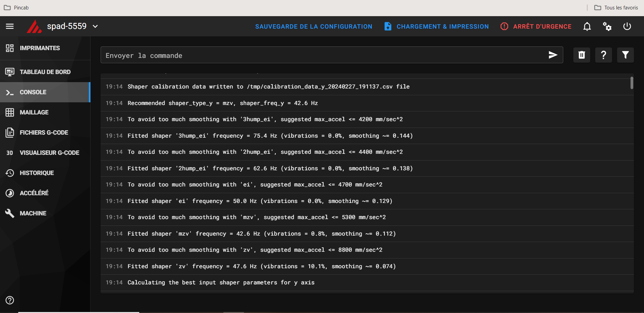This screenshot has width=644, height=313.
Task: Open notifications bell
Action: (587, 26)
